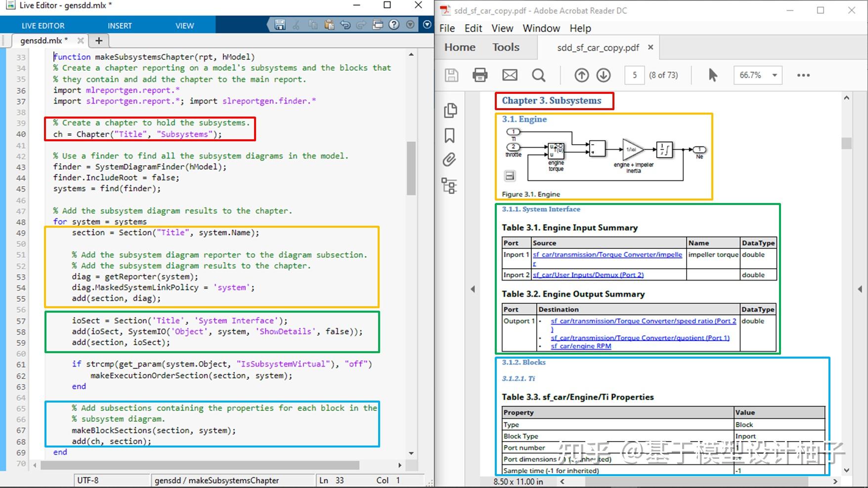Screen dimensions: 868x488
Task: Open MATLAB help via question mark icon
Action: click(x=393, y=25)
